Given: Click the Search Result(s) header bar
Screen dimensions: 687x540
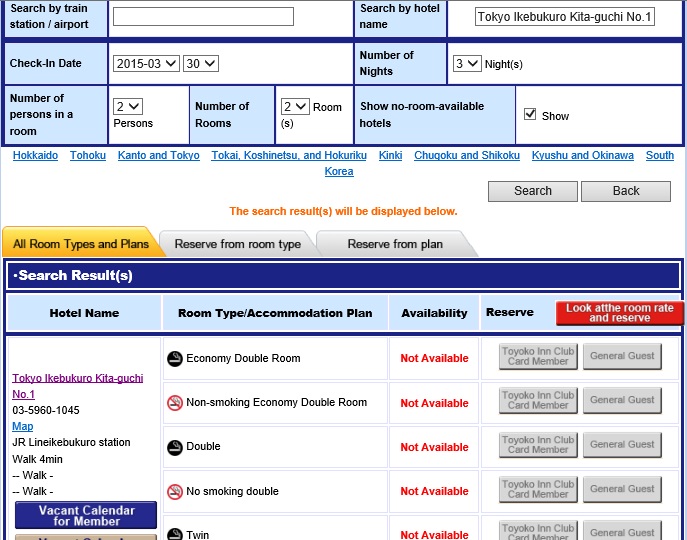Looking at the screenshot, I should pos(344,275).
